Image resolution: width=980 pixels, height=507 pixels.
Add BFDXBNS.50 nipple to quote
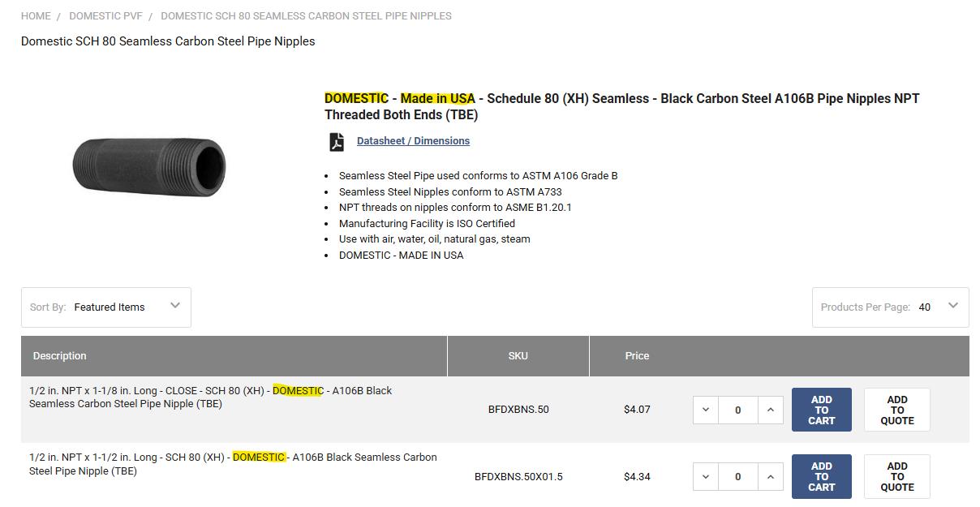coord(896,410)
